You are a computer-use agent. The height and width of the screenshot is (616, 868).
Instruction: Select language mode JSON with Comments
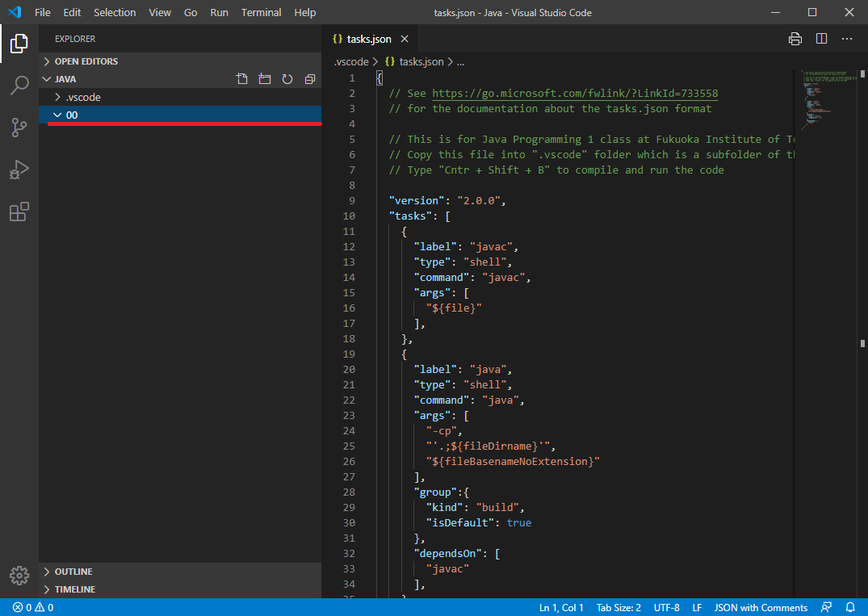coord(761,607)
